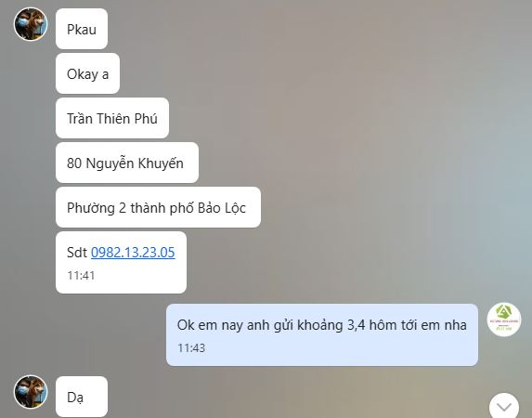Screen dimensions: 532x418
Task: View the green logo avatar of the outgoing message
Action: click(x=504, y=320)
